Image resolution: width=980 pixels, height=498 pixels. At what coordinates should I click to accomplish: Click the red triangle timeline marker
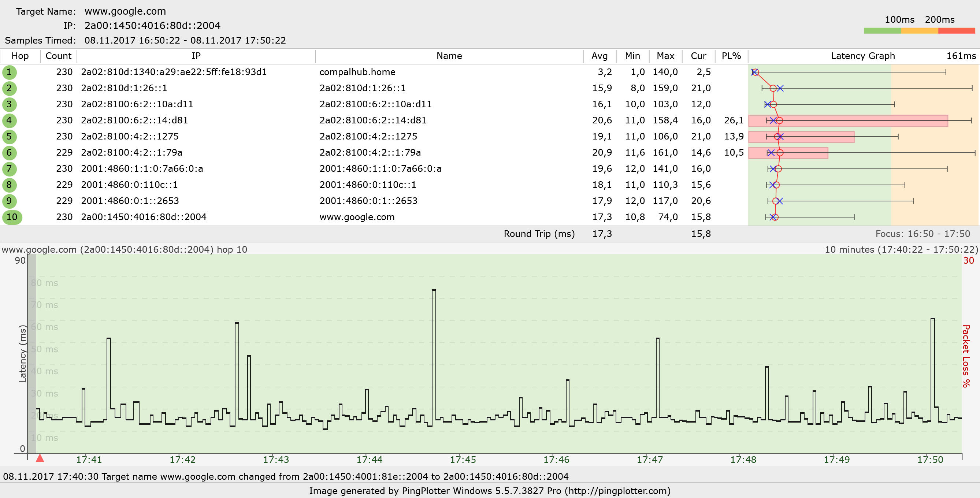point(40,458)
